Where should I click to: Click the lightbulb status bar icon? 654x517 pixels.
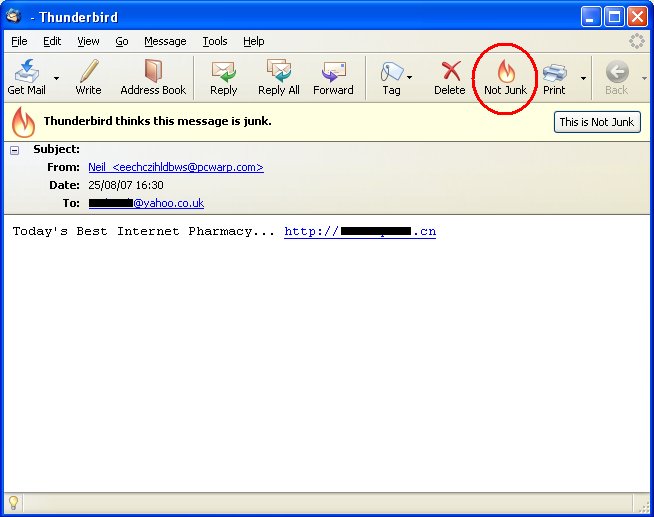tap(13, 503)
